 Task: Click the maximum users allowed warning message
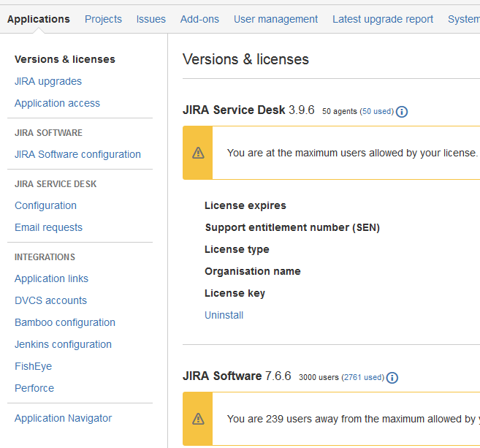353,153
